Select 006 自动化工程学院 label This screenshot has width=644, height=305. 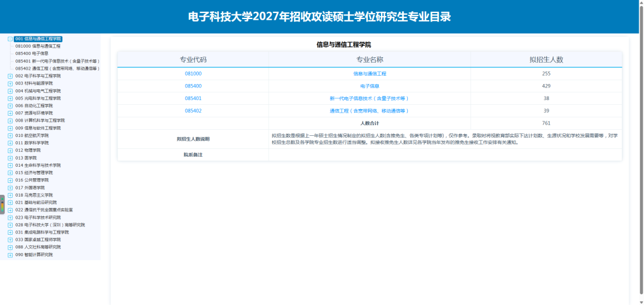click(x=33, y=106)
